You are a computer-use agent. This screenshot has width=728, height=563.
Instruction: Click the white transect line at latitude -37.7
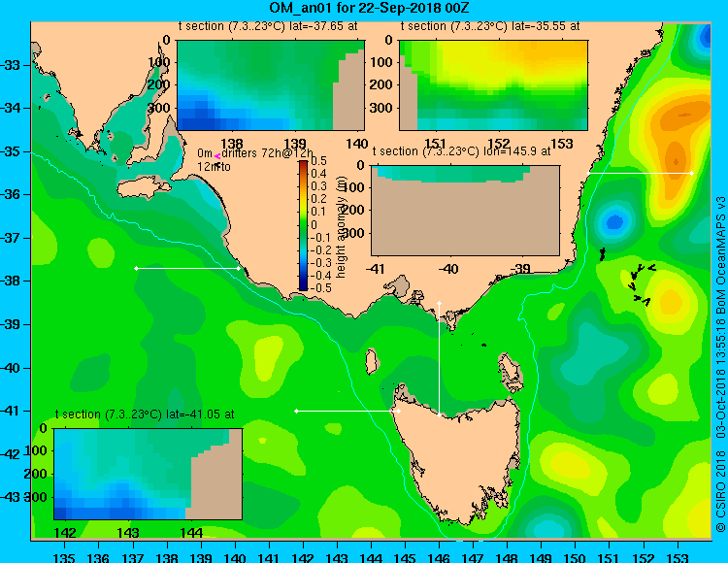pyautogui.click(x=187, y=268)
